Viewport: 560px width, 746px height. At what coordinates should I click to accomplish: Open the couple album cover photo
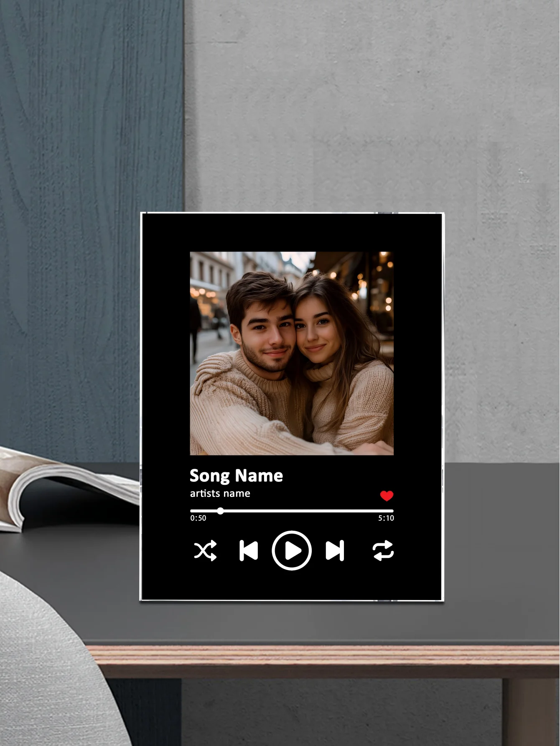pos(292,354)
